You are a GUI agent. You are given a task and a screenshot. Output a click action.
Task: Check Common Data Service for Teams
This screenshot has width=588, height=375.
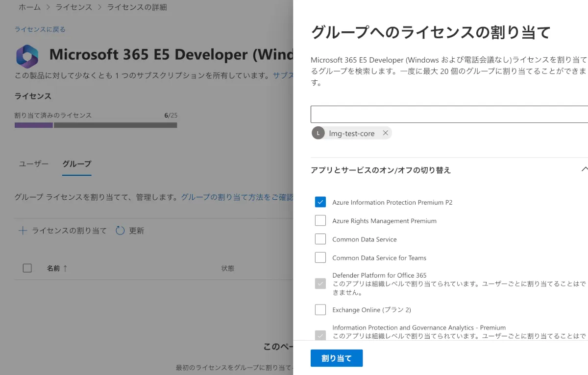coord(320,258)
